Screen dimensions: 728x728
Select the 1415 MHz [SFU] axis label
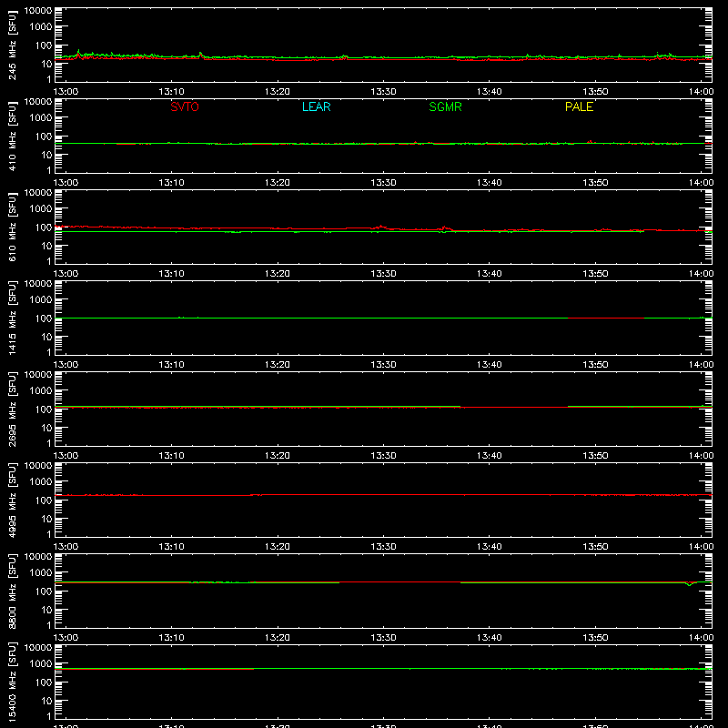(13, 318)
